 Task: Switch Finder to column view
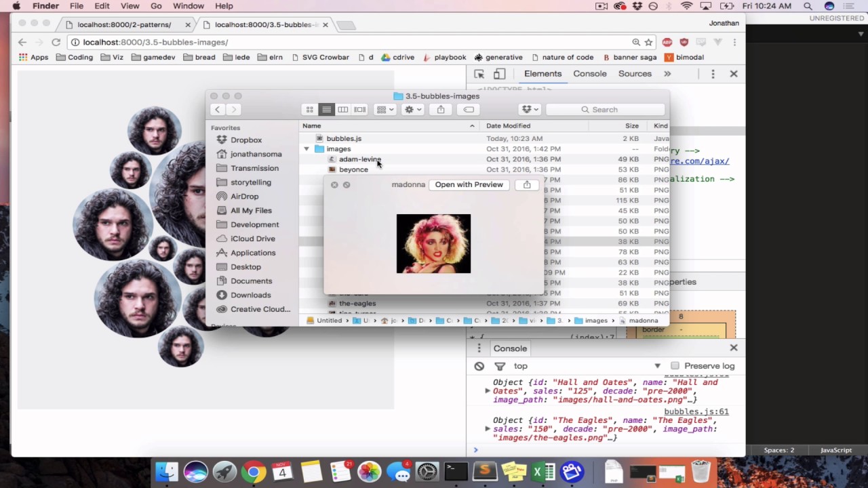pyautogui.click(x=343, y=110)
